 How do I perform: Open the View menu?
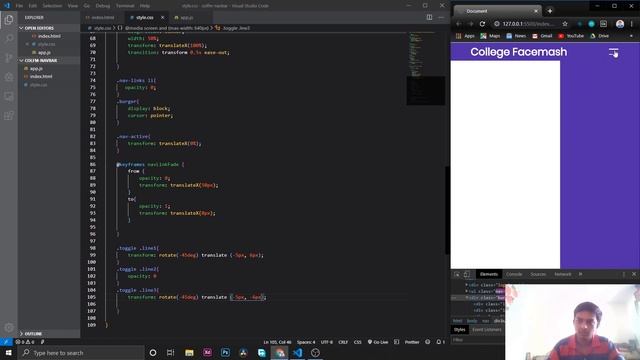(72, 6)
